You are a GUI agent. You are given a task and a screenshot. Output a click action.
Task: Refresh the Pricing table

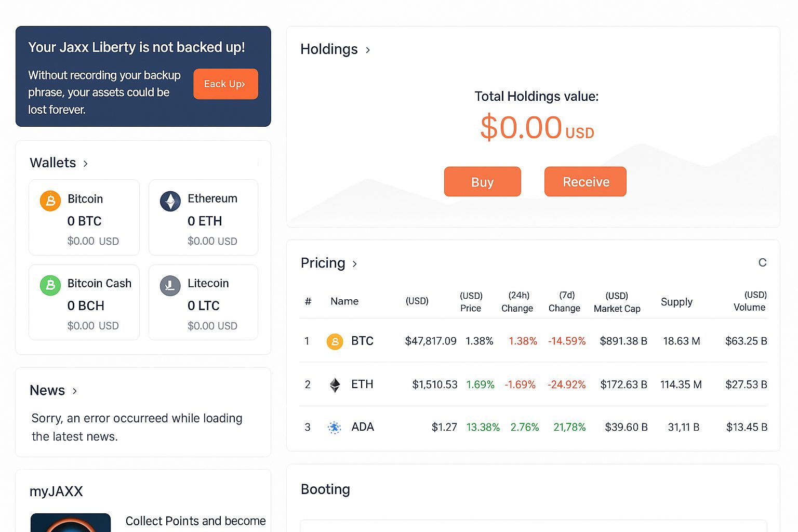(762, 263)
